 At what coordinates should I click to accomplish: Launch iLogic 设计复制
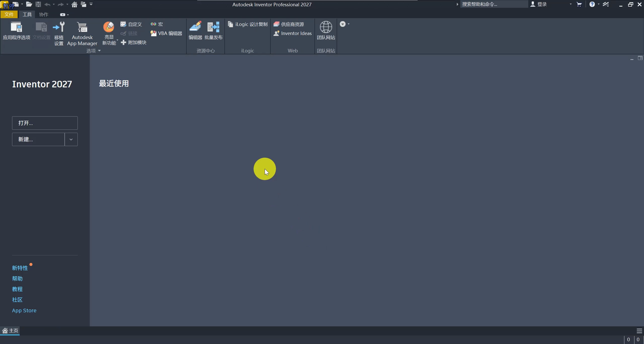248,24
